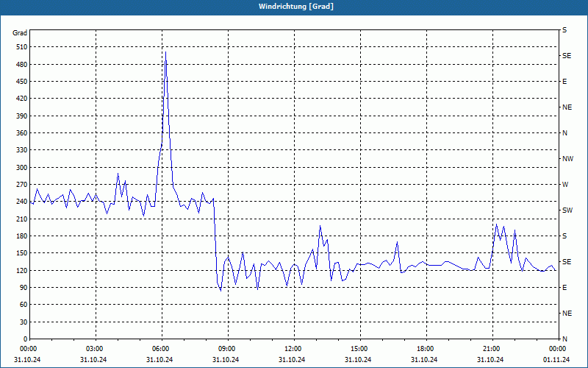Click the S compass label at 180 level

click(x=564, y=236)
